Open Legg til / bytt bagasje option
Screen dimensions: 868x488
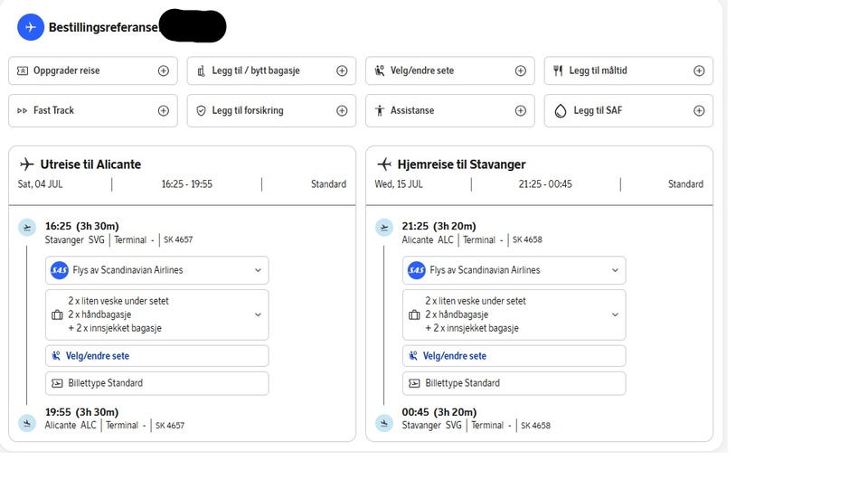click(x=272, y=70)
